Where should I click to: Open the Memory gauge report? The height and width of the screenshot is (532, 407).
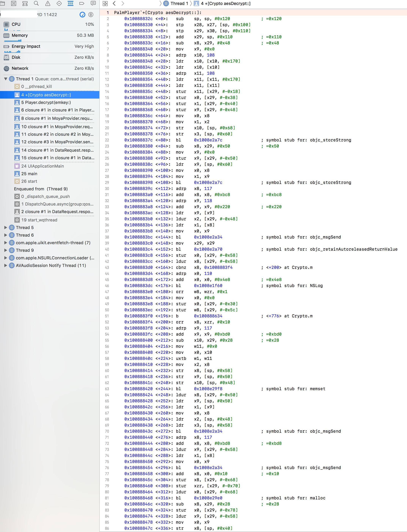[x=49, y=35]
